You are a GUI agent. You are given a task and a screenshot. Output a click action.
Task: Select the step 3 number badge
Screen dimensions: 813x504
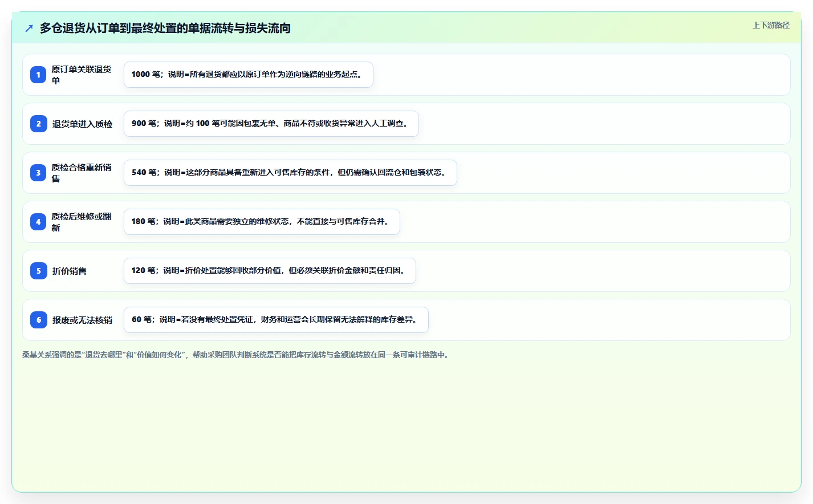point(38,173)
